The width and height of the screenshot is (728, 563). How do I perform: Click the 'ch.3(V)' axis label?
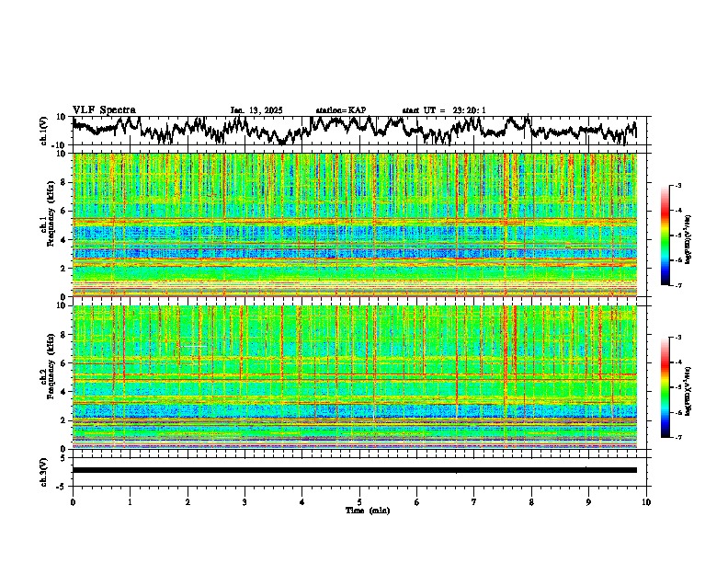click(x=44, y=472)
